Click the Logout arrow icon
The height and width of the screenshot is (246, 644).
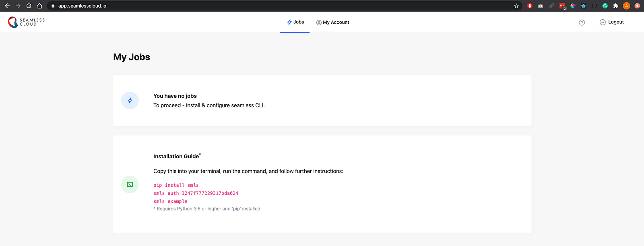(603, 23)
